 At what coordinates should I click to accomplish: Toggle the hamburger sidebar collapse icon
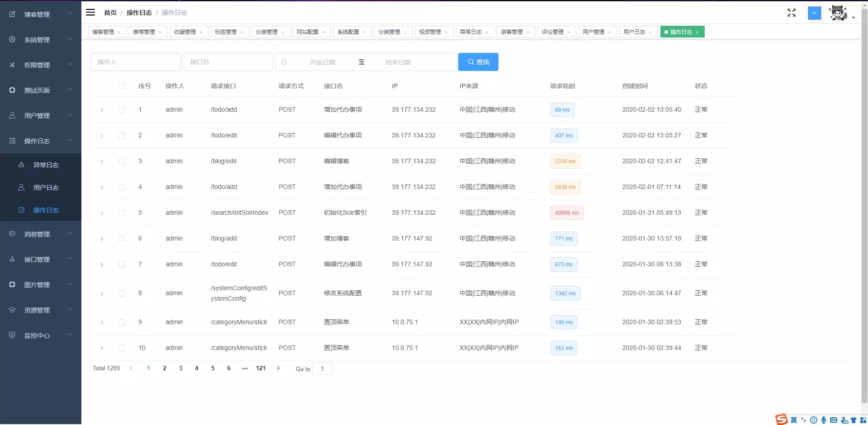(x=90, y=13)
